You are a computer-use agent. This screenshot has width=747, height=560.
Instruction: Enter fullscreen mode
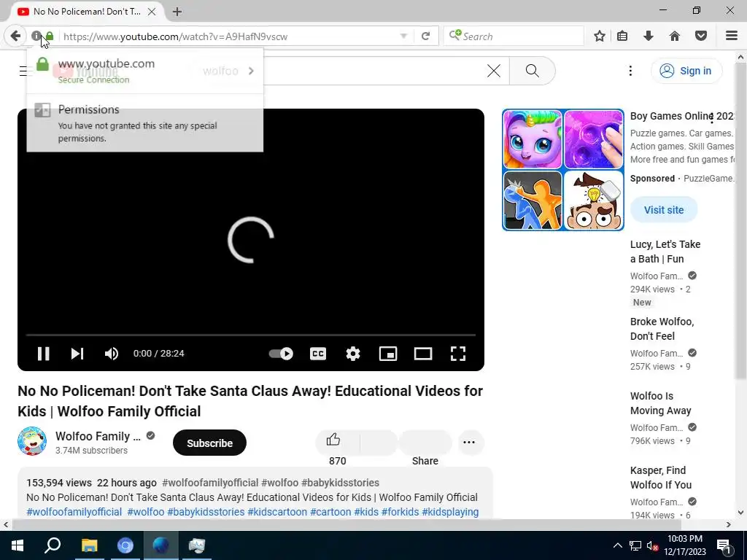tap(458, 354)
